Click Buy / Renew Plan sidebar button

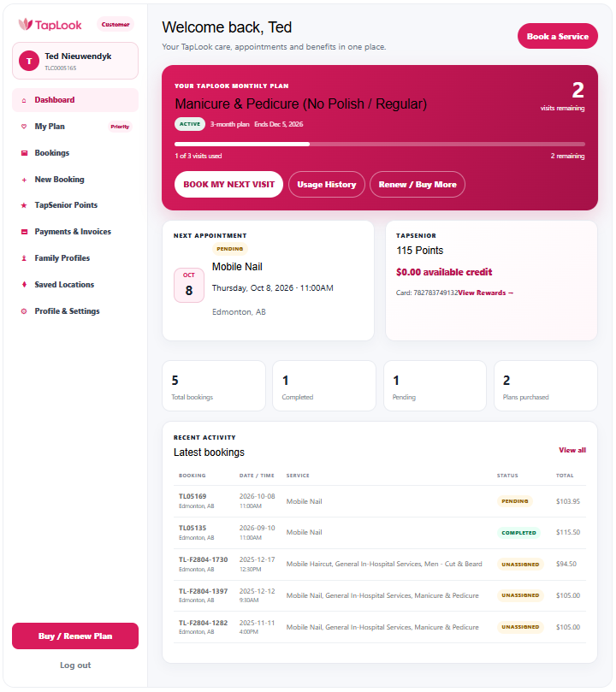[x=75, y=636]
